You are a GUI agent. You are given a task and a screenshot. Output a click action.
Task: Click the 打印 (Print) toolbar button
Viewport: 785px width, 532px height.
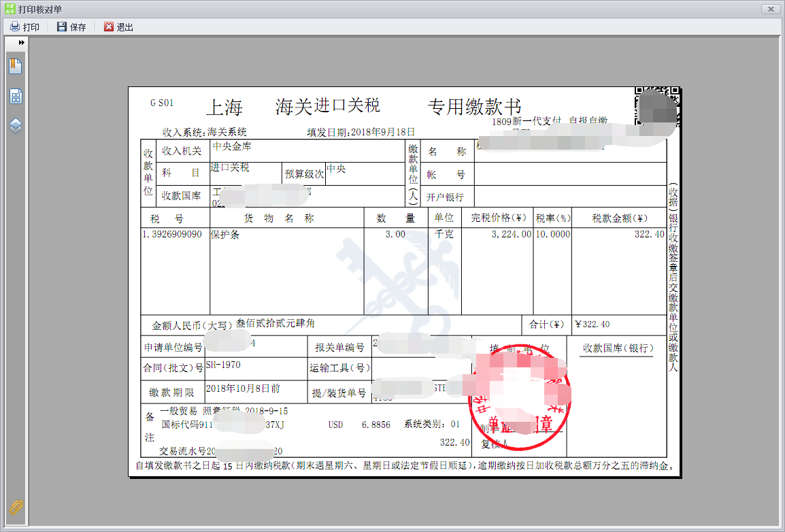pyautogui.click(x=24, y=27)
